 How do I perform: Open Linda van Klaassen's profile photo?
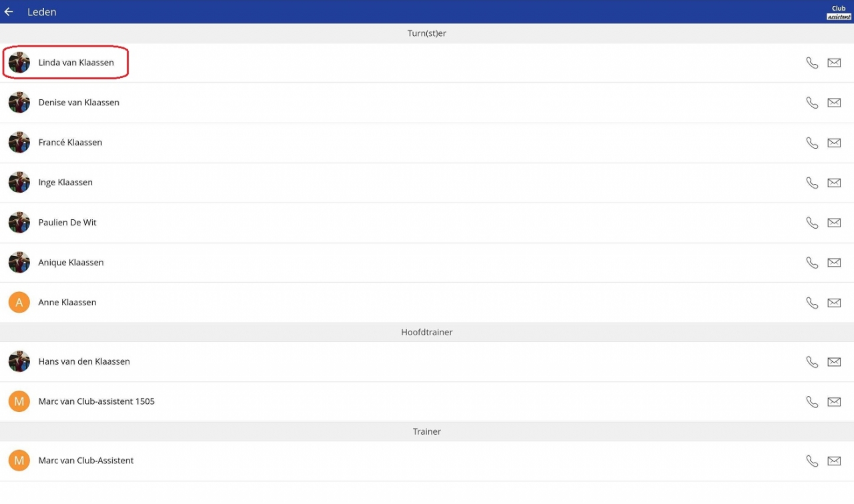[x=19, y=63]
